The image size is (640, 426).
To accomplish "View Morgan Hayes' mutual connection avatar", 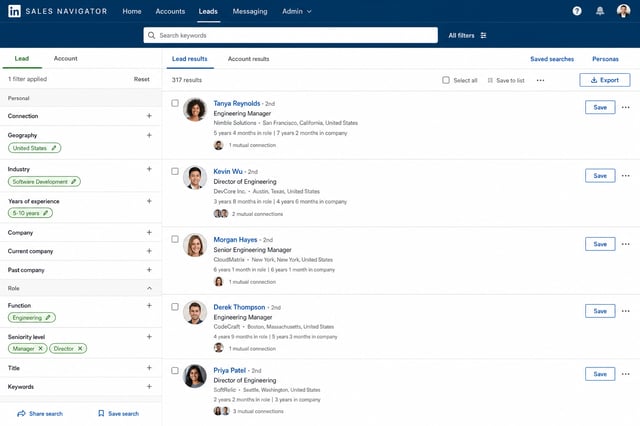I will 219,282.
